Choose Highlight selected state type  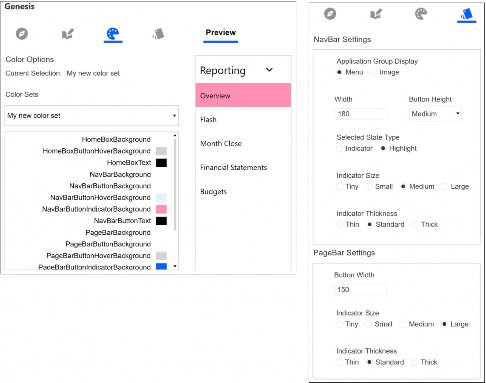383,148
